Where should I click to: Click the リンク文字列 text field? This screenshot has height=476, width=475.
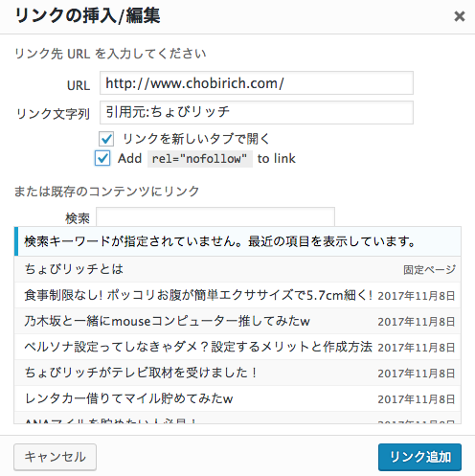click(257, 112)
